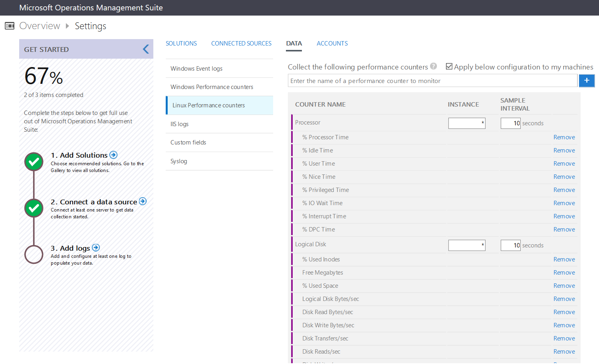Remove the Disk Reads/sec counter
The image size is (599, 364).
pos(564,352)
